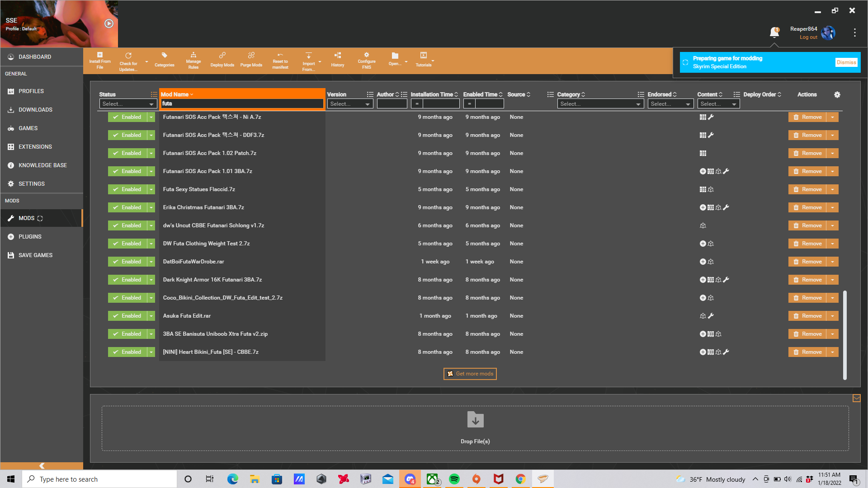Image resolution: width=868 pixels, height=488 pixels.
Task: Open Discord from taskbar
Action: (x=410, y=479)
